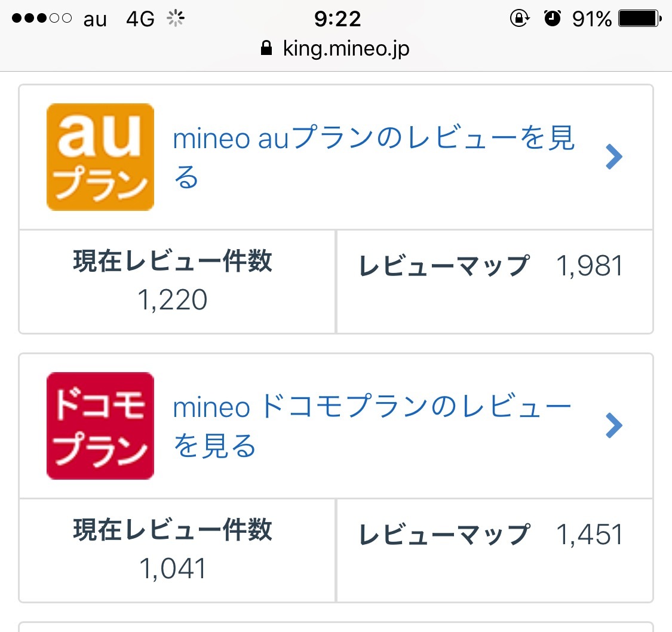672x632 pixels.
Task: Tap the padlock icon in address bar
Action: tap(266, 48)
